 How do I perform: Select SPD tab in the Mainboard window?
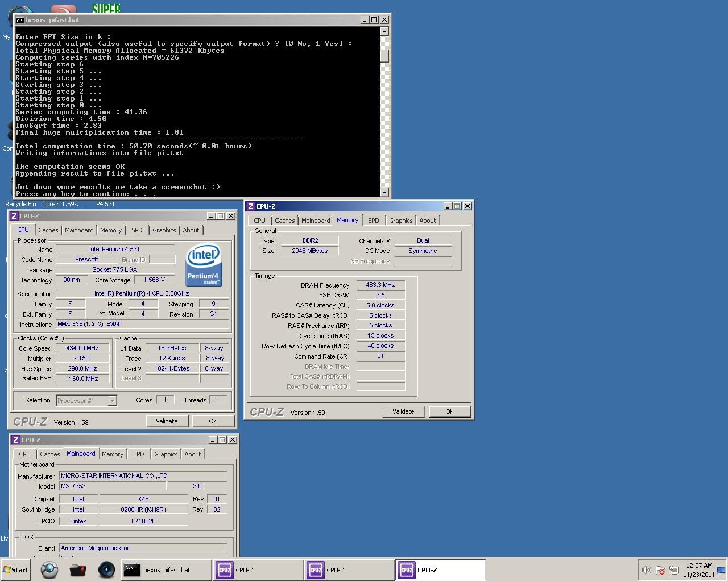[139, 454]
